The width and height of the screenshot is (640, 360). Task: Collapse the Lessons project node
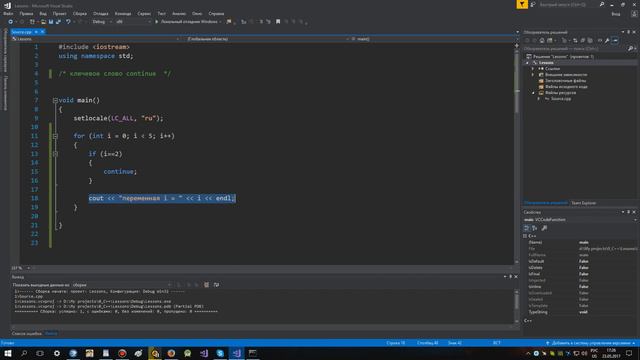(x=527, y=63)
